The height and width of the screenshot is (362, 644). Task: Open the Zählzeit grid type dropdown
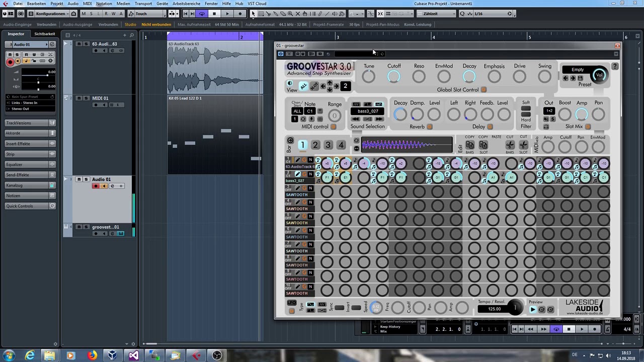tap(437, 14)
